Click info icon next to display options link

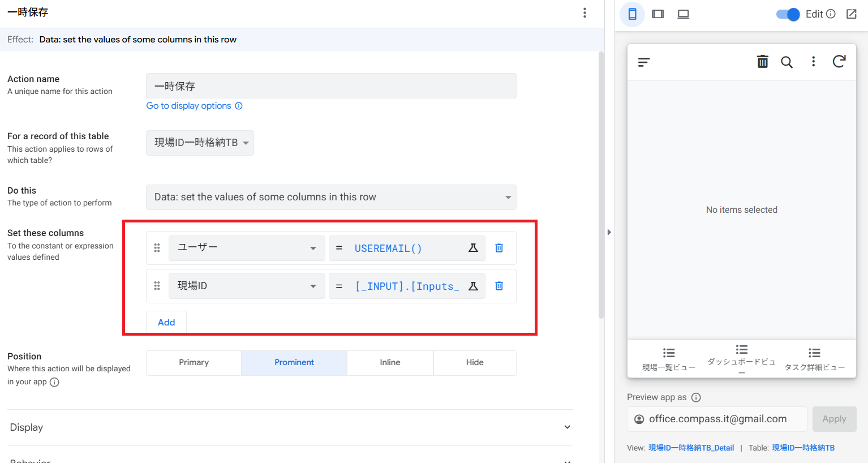pyautogui.click(x=239, y=106)
